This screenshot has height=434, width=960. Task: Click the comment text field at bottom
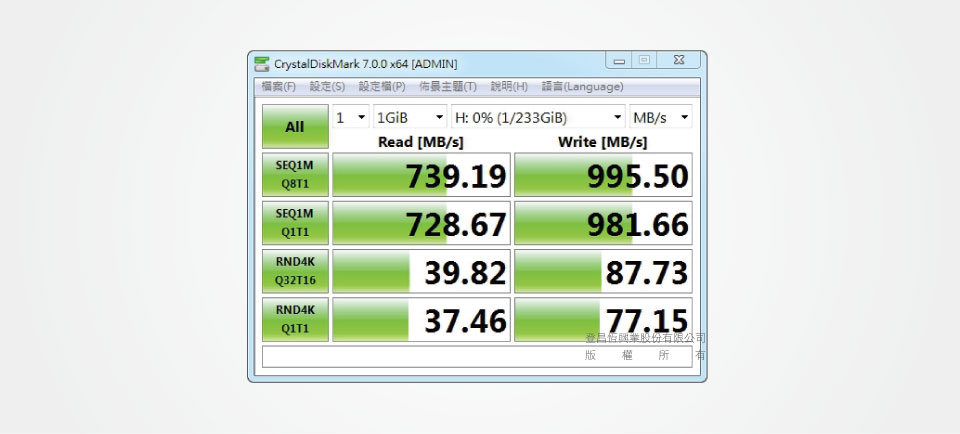[477, 356]
